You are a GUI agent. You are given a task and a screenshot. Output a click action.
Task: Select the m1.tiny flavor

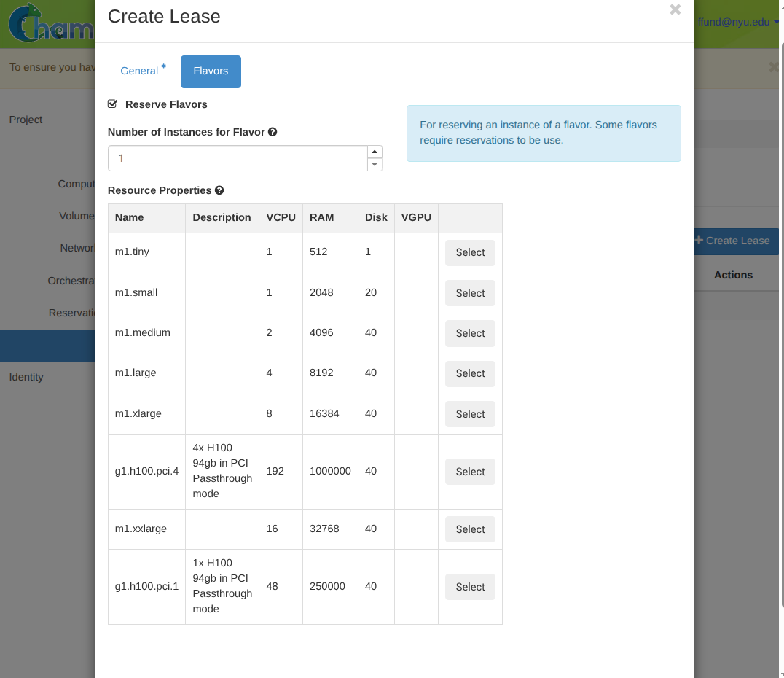[470, 253]
